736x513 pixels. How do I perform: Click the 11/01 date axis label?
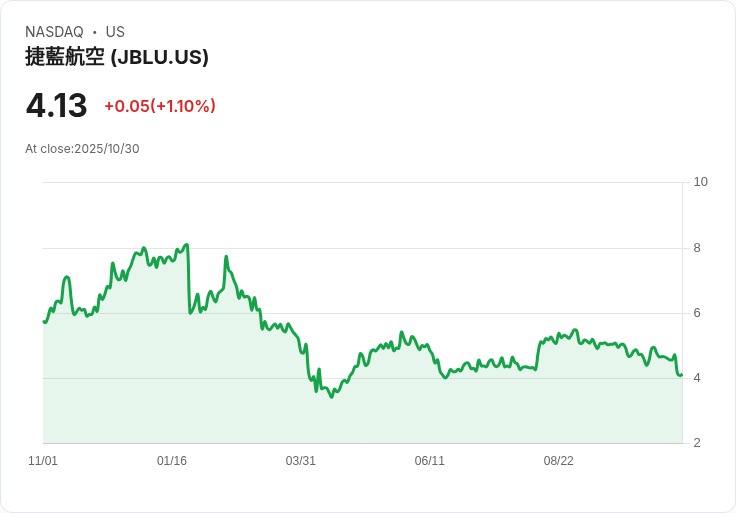(x=43, y=461)
